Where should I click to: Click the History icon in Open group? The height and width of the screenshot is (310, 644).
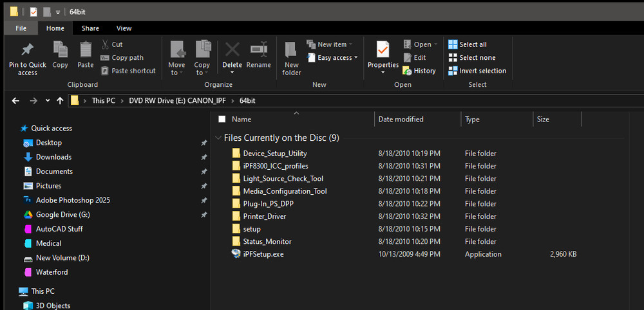pyautogui.click(x=408, y=71)
